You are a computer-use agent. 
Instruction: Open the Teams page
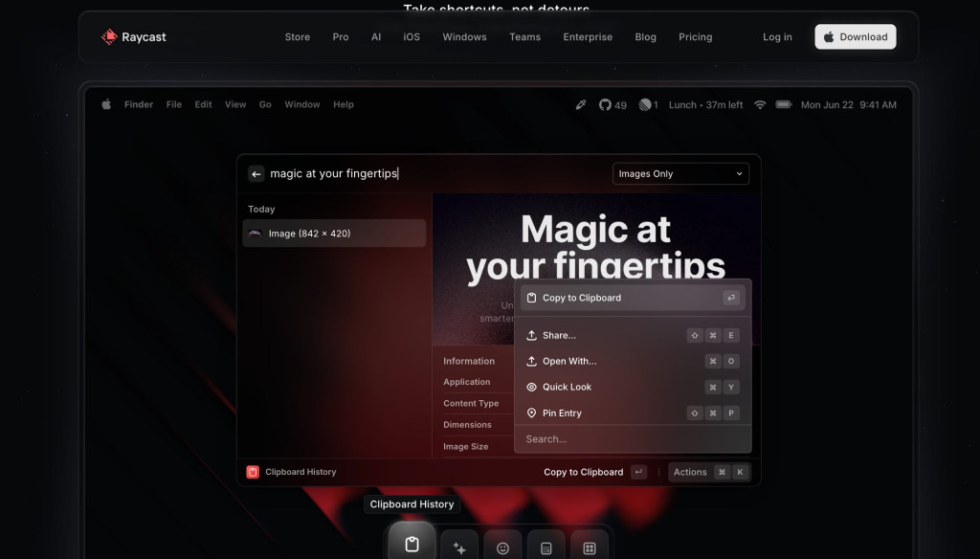pos(525,37)
